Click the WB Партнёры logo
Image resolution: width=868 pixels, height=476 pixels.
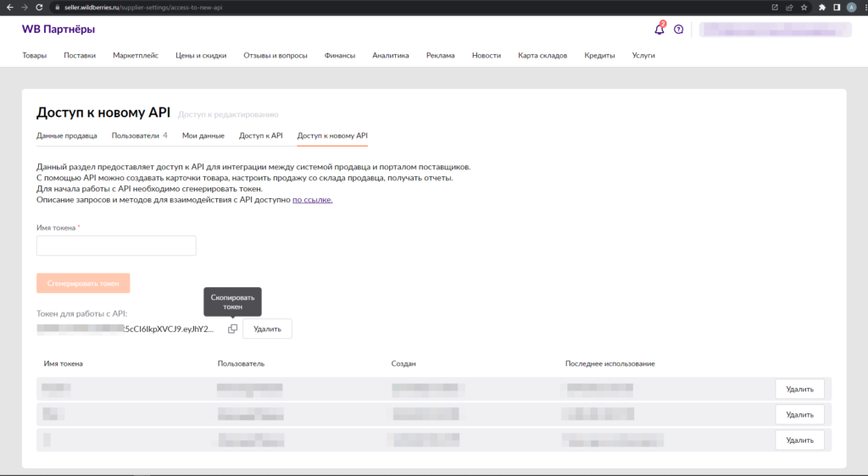pos(58,30)
